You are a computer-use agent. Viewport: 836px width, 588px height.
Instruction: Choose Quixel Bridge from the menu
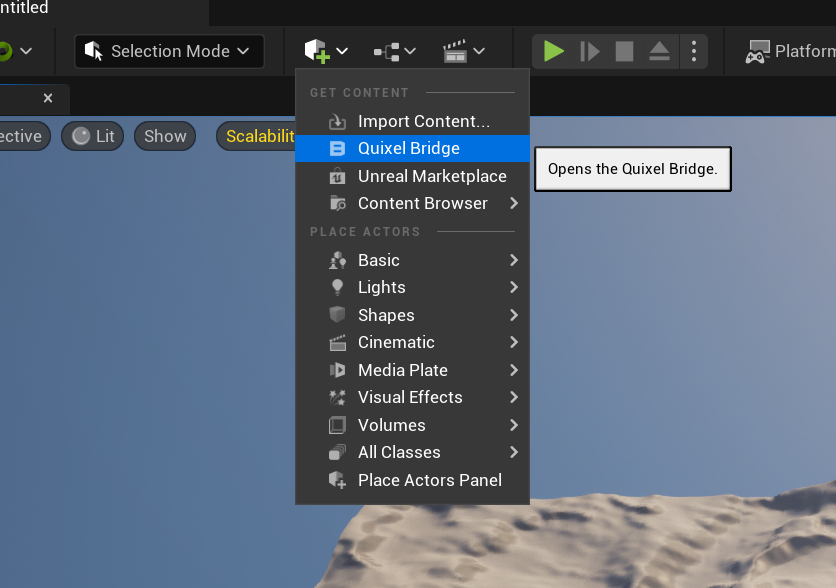click(413, 148)
